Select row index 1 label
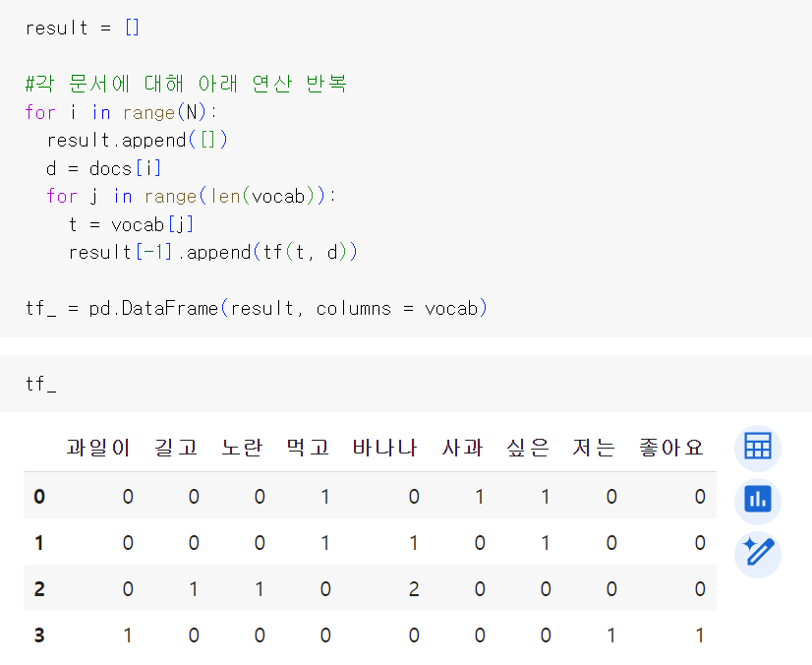 pyautogui.click(x=39, y=543)
